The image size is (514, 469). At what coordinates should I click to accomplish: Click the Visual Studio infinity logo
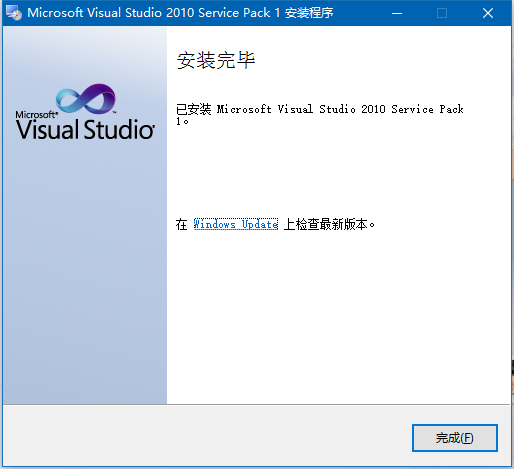(85, 99)
